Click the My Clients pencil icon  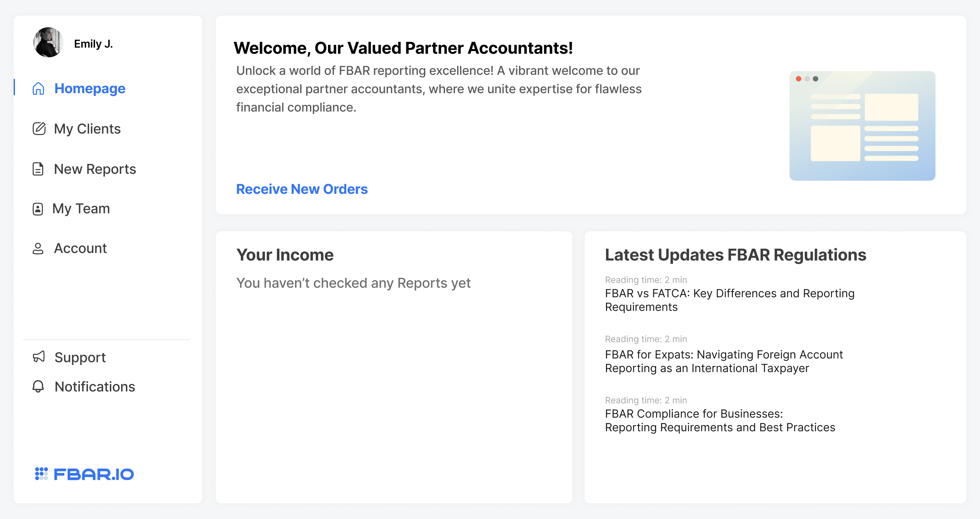(38, 129)
